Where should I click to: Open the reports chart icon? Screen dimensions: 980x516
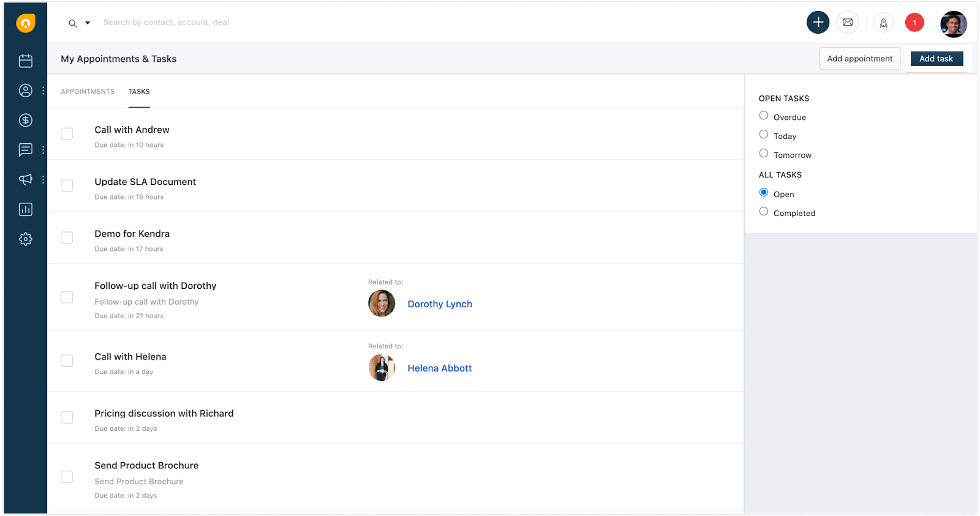pos(25,209)
